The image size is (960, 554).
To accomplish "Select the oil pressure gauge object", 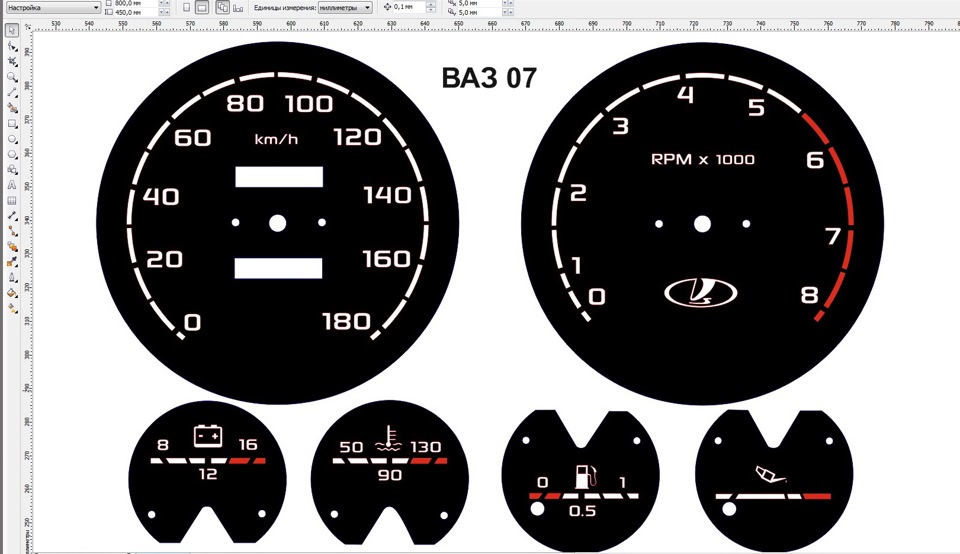I will click(x=774, y=481).
